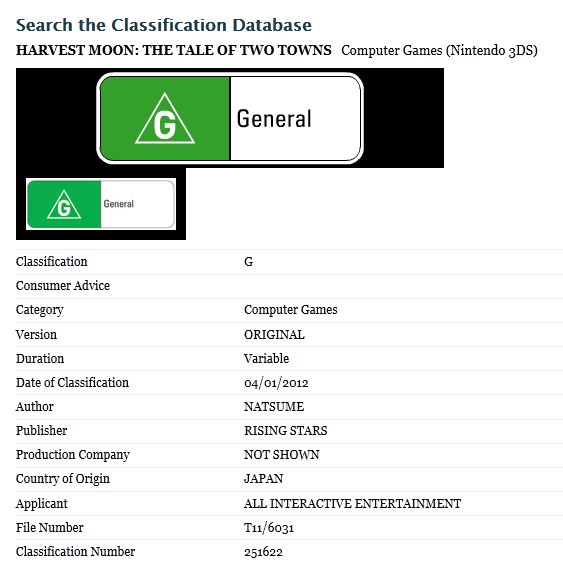This screenshot has height=577, width=563.
Task: Click the Harvest Moon: The Tale of Two Towns title
Action: pos(174,50)
